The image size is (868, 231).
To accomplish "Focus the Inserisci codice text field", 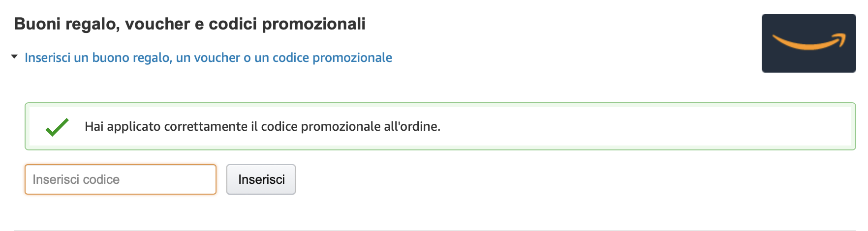I will (121, 179).
